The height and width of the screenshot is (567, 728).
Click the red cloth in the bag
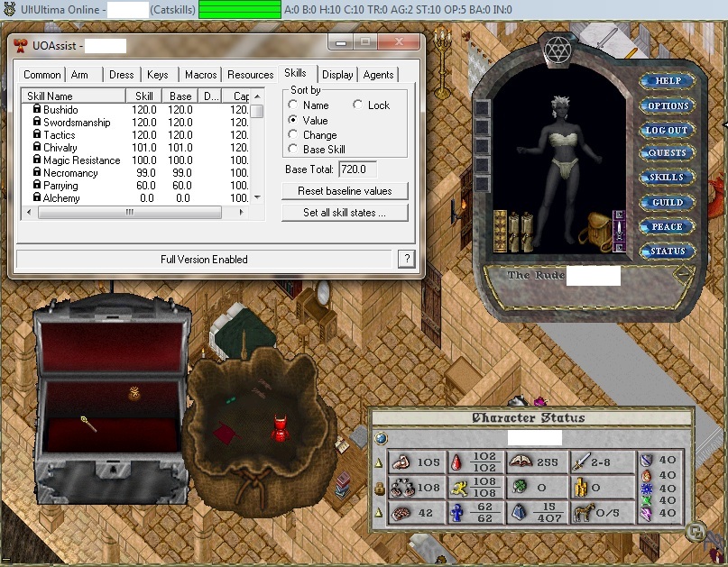226,433
